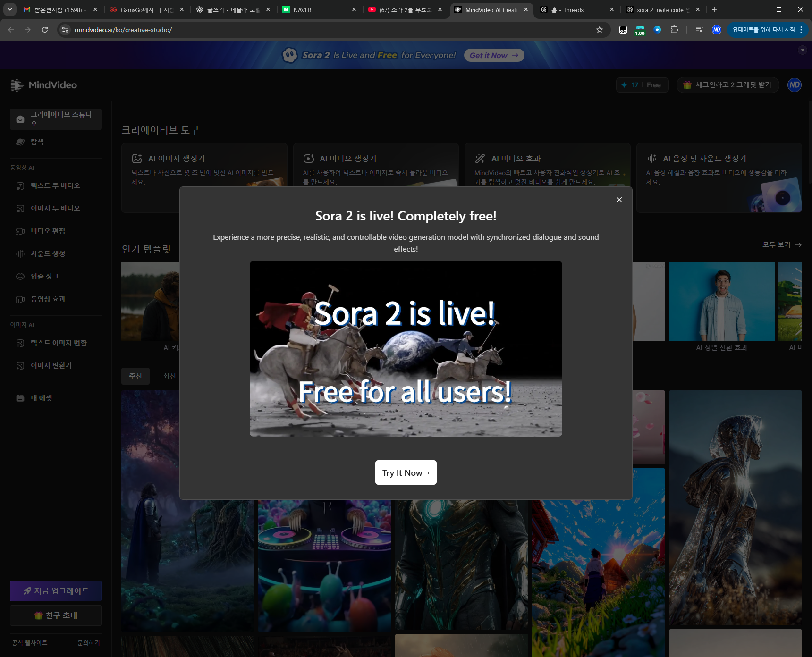Viewport: 812px width, 657px height.
Task: Click the 친구 초대 button
Action: click(x=56, y=615)
